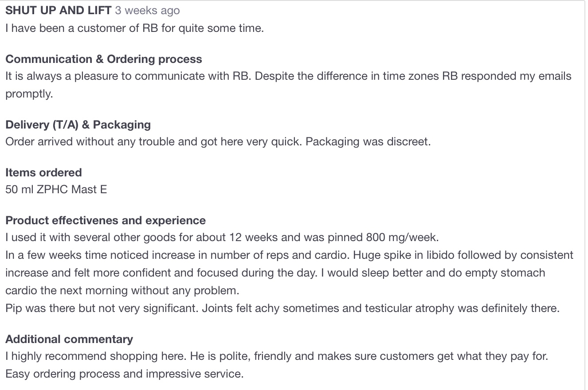This screenshot has height=390, width=588.
Task: Click the 'I highly recommend shopping here' sentence
Action: tap(277, 356)
